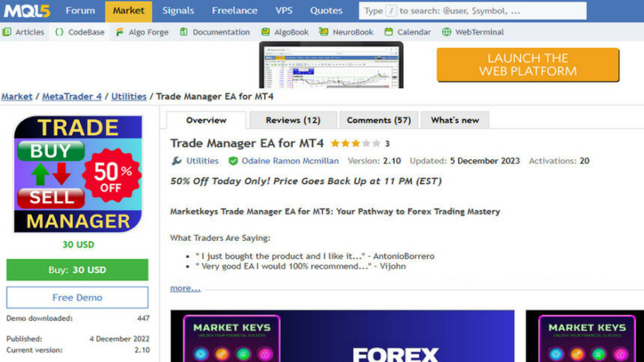This screenshot has height=362, width=644.
Task: Click the Trade Manager product logo image
Action: click(x=78, y=174)
